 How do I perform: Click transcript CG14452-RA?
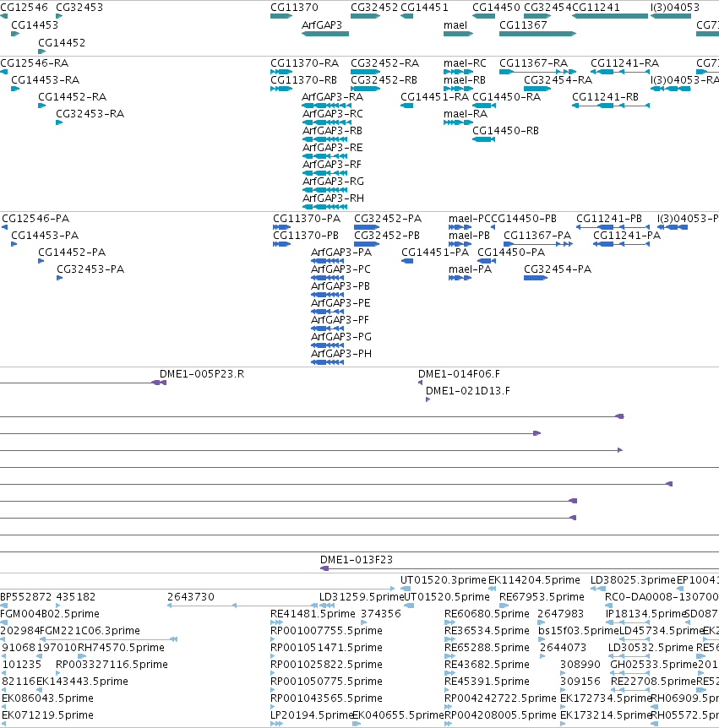click(72, 97)
